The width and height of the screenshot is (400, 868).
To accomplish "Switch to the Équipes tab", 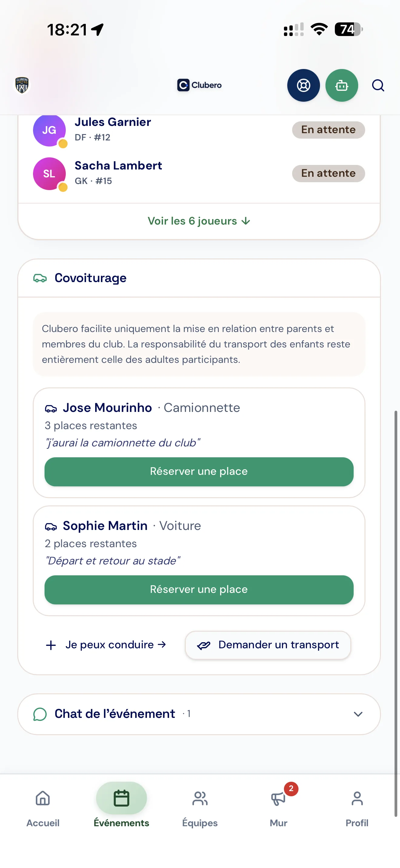I will click(x=200, y=807).
